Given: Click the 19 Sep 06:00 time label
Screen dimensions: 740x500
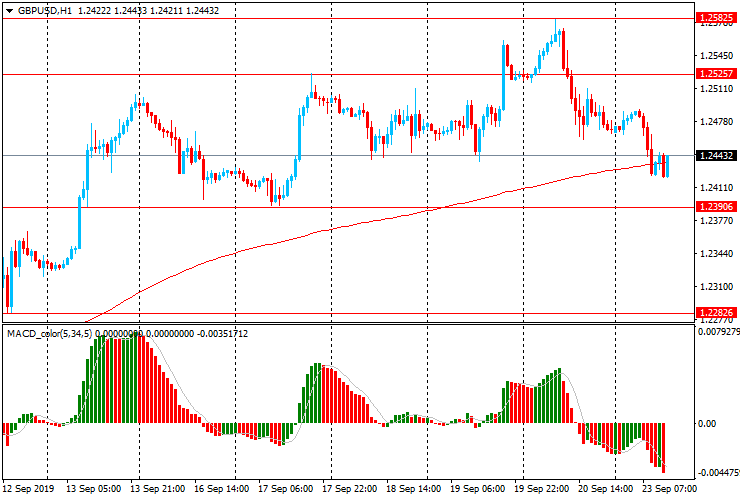Looking at the screenshot, I should (x=478, y=489).
